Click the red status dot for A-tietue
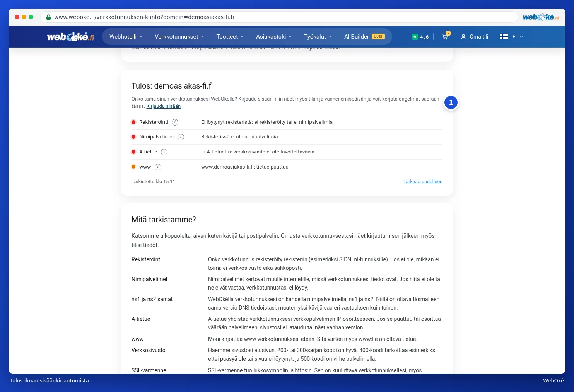This screenshot has height=392, width=574. pos(133,152)
